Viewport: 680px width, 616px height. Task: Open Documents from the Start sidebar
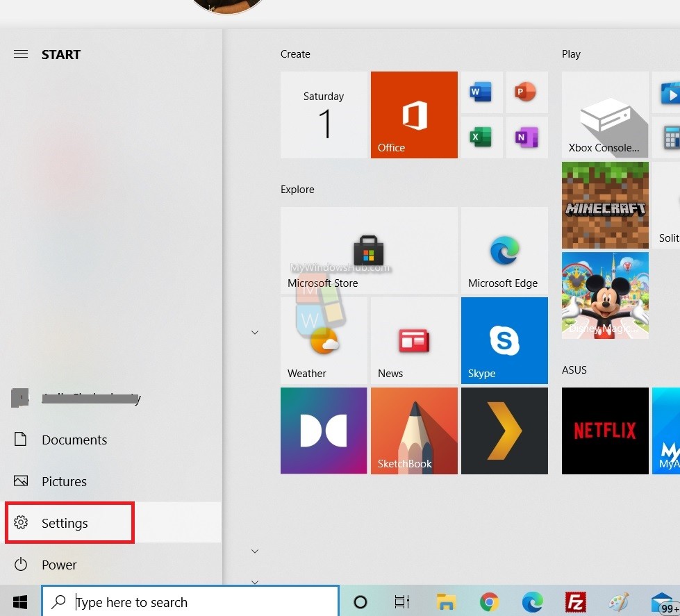pyautogui.click(x=110, y=439)
